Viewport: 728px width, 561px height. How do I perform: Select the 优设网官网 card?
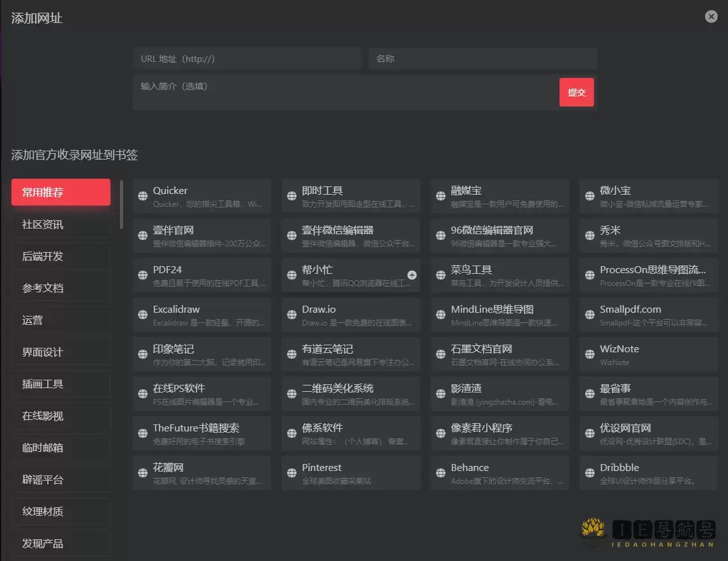pos(649,433)
